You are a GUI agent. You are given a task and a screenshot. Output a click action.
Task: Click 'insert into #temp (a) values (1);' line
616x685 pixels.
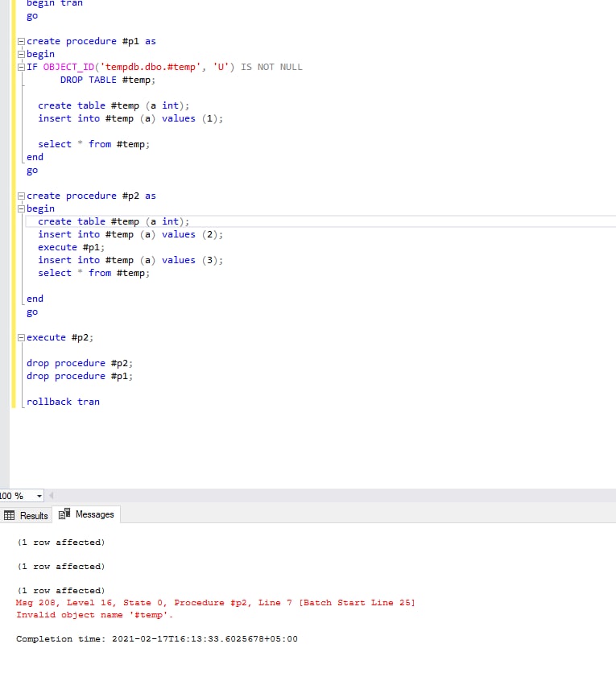(x=130, y=119)
